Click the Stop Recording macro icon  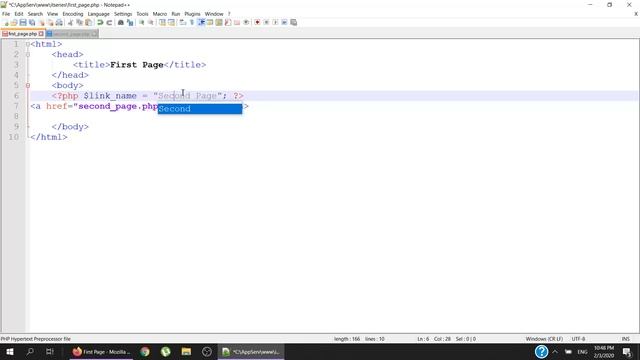266,22
